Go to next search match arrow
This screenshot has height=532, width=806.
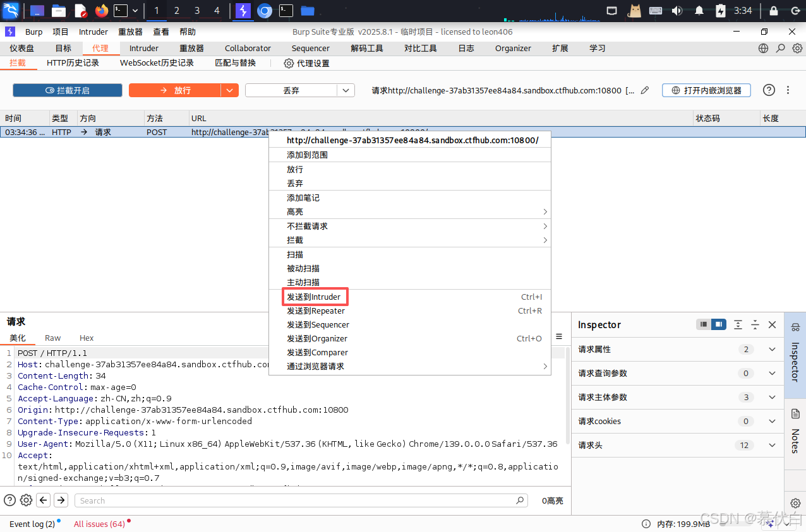coord(61,500)
